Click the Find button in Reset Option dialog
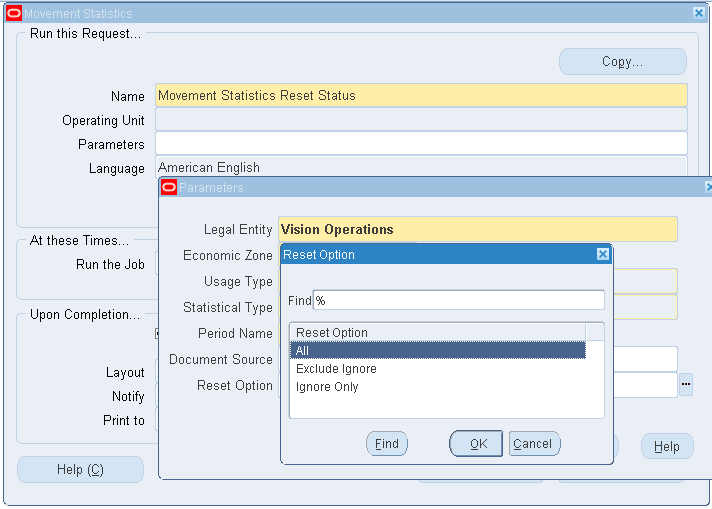This screenshot has width=712, height=509. click(387, 444)
